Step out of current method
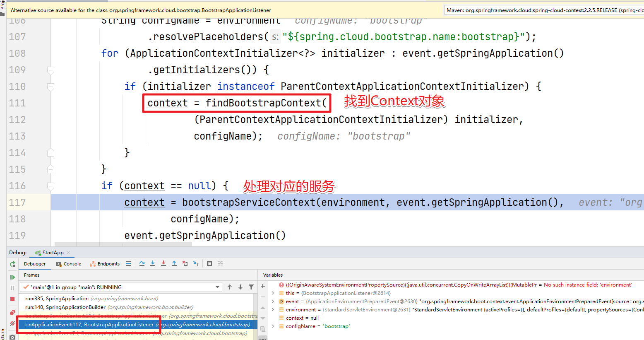The image size is (644, 340). click(174, 263)
